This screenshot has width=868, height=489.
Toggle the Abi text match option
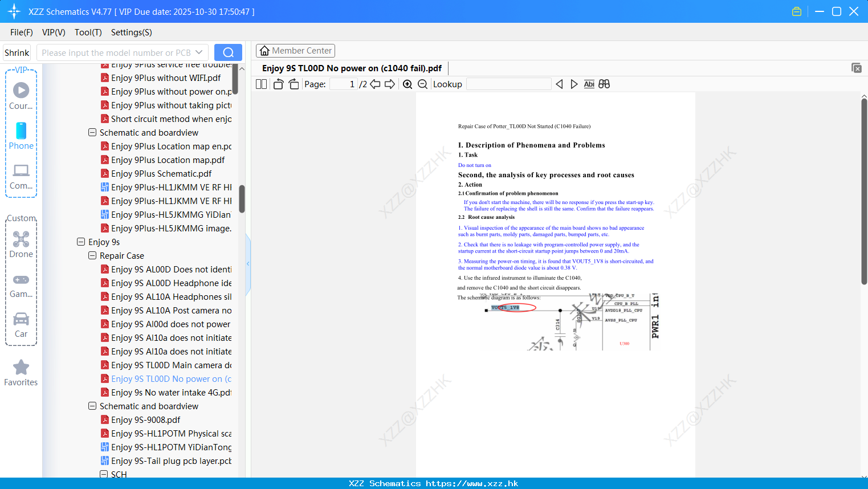589,84
